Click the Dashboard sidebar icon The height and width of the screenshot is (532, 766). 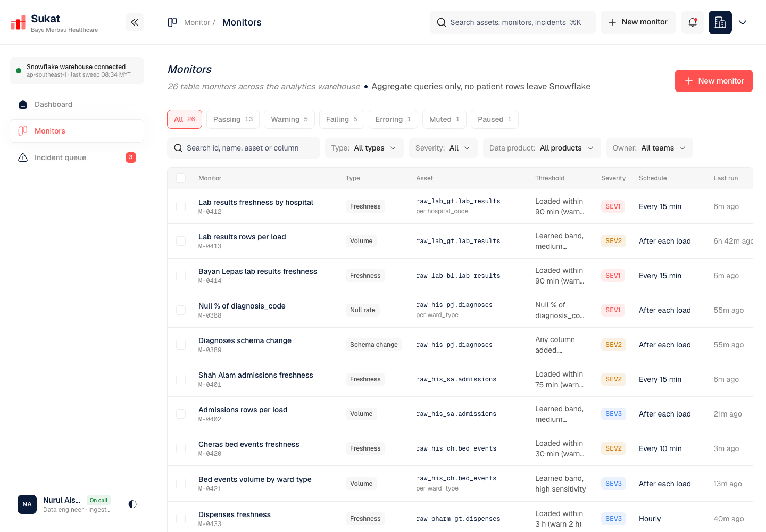click(x=23, y=104)
